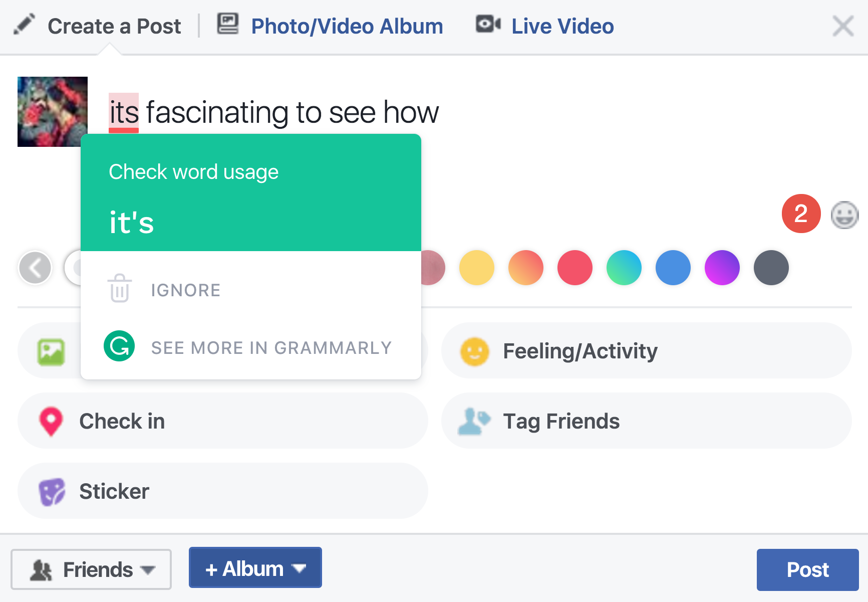Click the red Grammarly error count badge
The height and width of the screenshot is (602, 868).
(801, 214)
